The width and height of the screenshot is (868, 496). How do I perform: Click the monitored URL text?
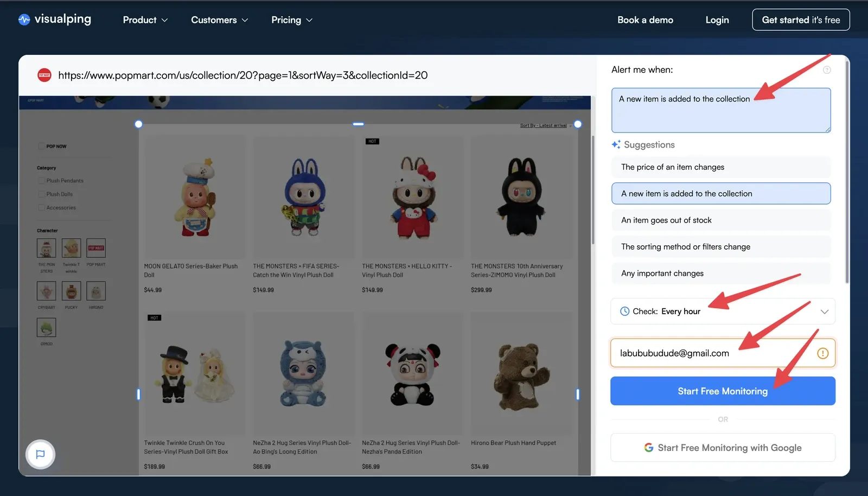pyautogui.click(x=242, y=75)
